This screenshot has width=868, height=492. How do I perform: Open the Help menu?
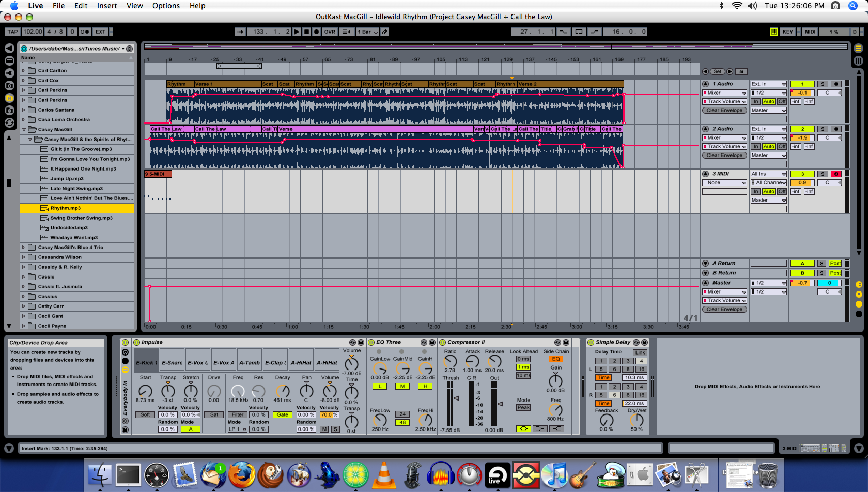pos(197,6)
